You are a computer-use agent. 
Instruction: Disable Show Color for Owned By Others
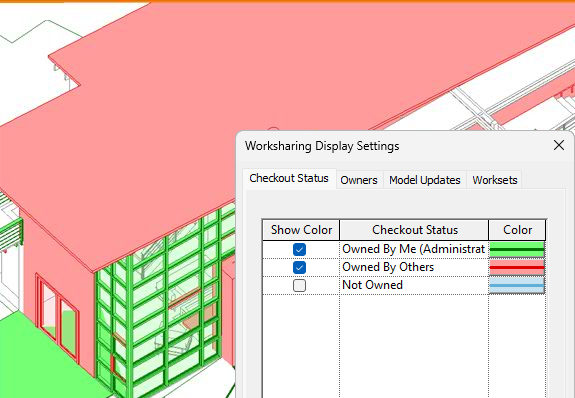300,267
